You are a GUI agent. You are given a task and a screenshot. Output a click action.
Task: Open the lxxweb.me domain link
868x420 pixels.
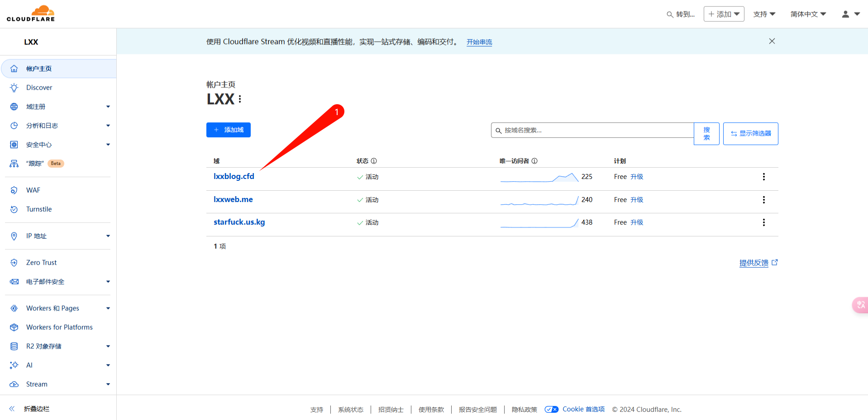tap(233, 199)
